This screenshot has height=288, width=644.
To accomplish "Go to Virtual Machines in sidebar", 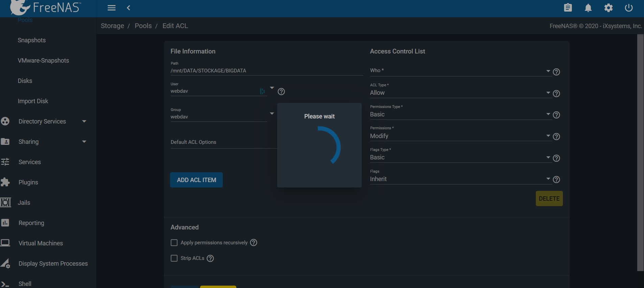I will 41,243.
